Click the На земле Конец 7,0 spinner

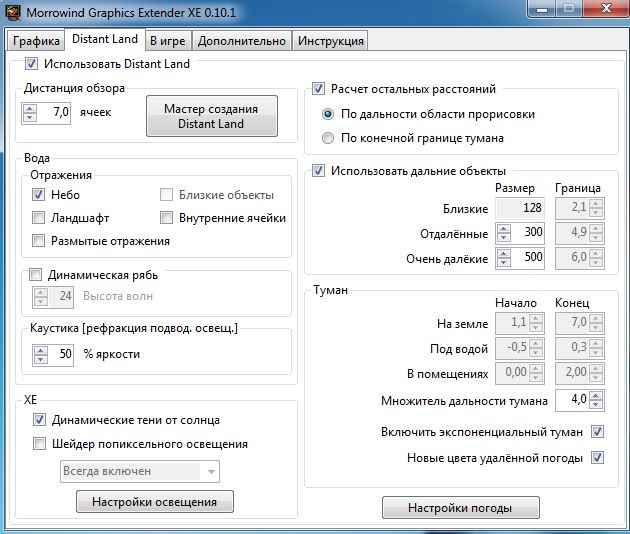(580, 323)
